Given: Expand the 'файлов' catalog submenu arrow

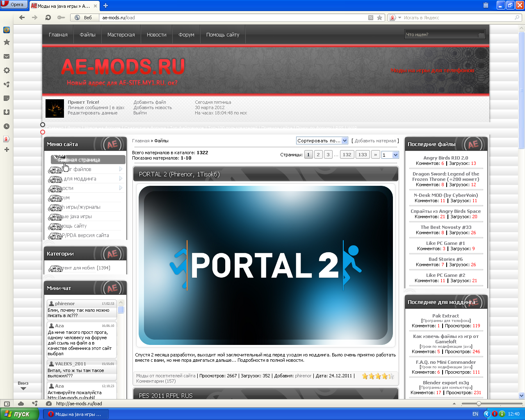Looking at the screenshot, I should click(121, 169).
